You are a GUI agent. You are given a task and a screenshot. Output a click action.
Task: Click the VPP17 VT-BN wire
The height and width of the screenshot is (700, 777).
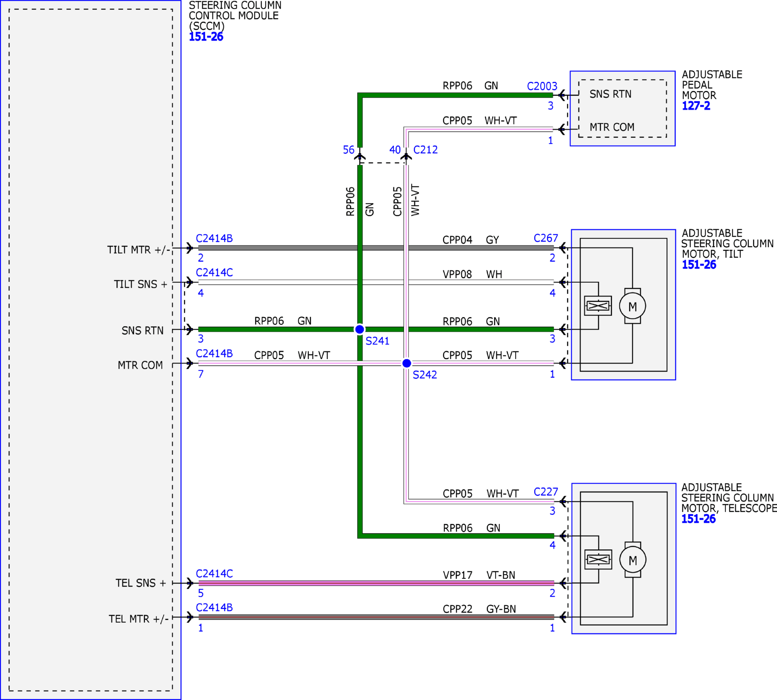click(x=376, y=583)
